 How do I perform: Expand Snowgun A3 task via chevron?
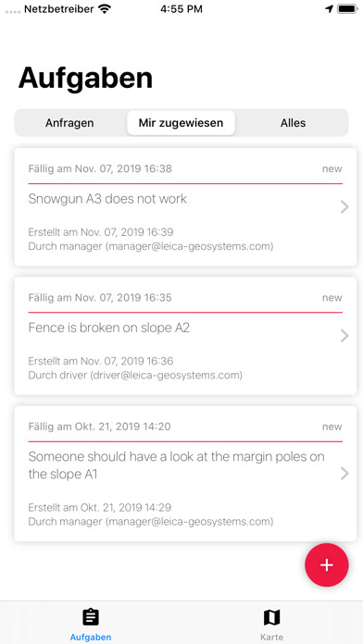pyautogui.click(x=344, y=207)
